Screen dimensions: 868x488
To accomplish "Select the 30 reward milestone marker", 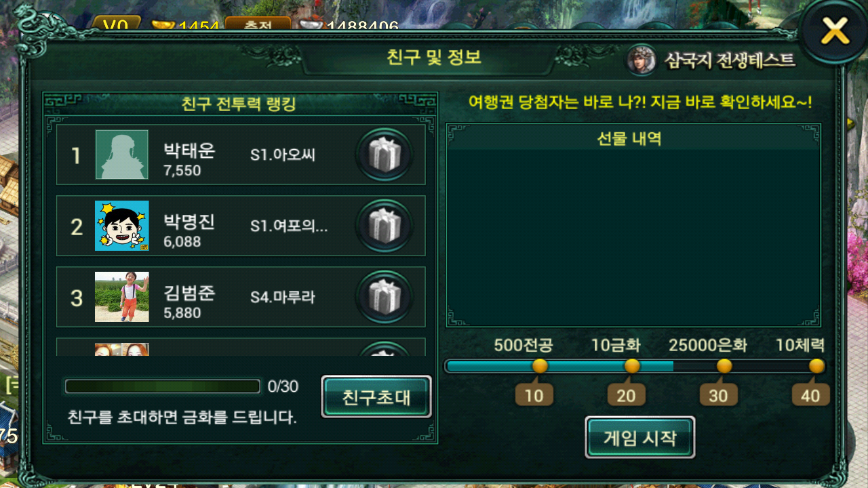I will click(719, 395).
